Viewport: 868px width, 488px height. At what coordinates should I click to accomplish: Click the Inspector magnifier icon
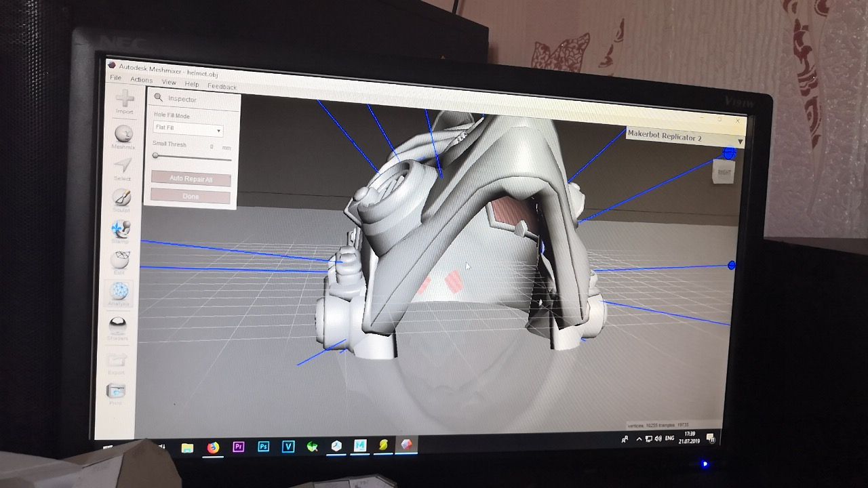tap(159, 98)
